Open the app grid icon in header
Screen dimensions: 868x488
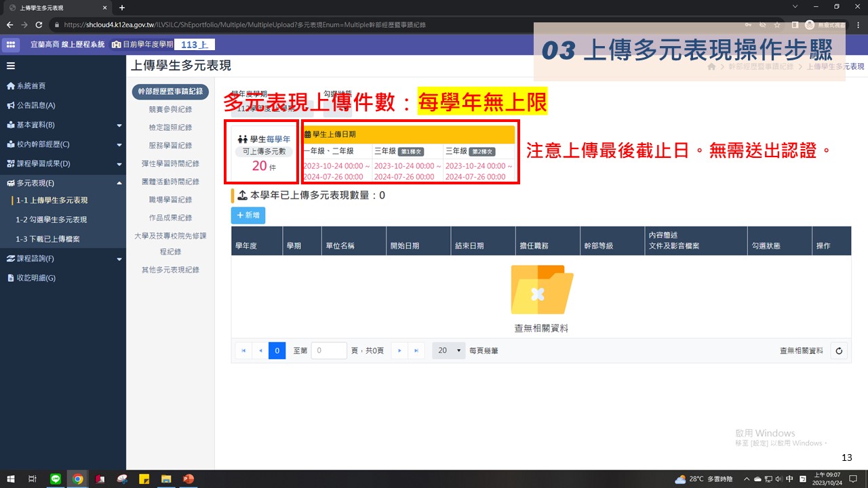pyautogui.click(x=11, y=45)
